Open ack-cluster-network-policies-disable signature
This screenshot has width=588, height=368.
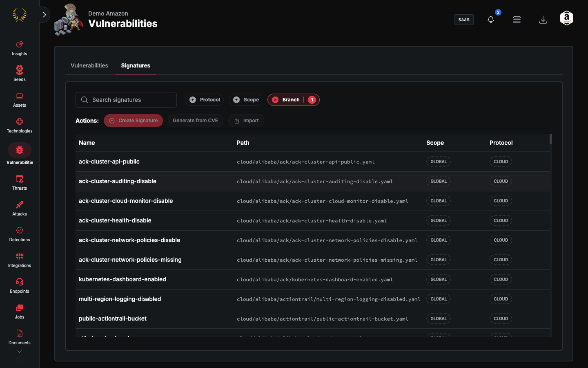coord(129,240)
